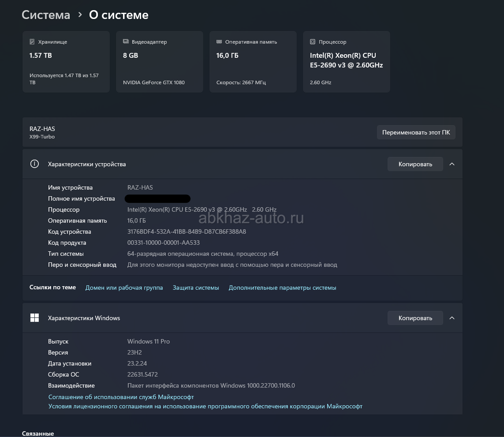
Task: Open the Процессор Intel Xeon card
Action: point(347,62)
